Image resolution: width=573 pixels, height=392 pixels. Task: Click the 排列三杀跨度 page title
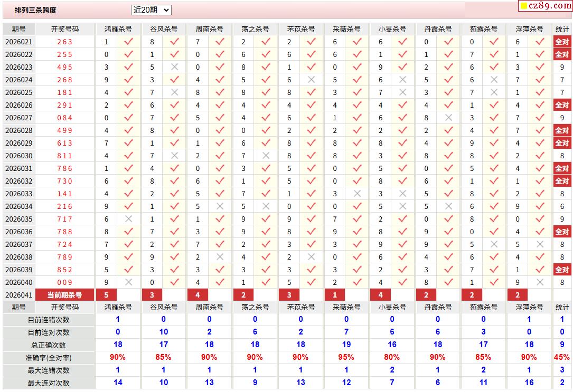pyautogui.click(x=35, y=10)
